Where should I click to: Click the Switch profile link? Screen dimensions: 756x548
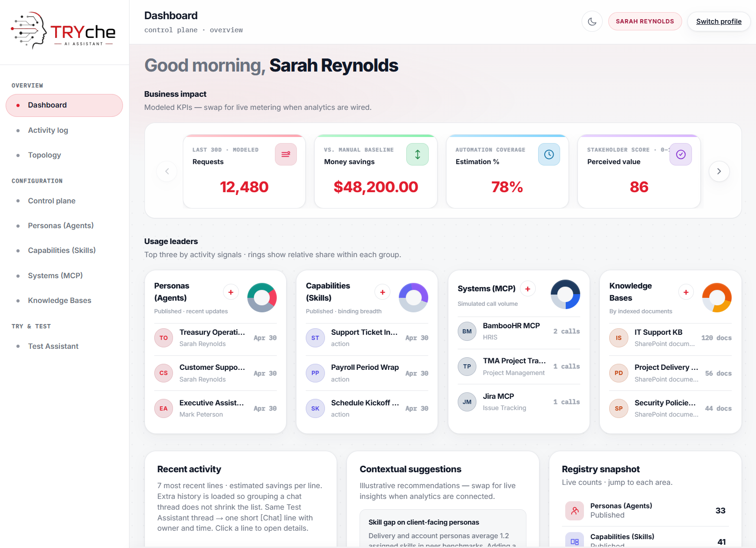[719, 22]
